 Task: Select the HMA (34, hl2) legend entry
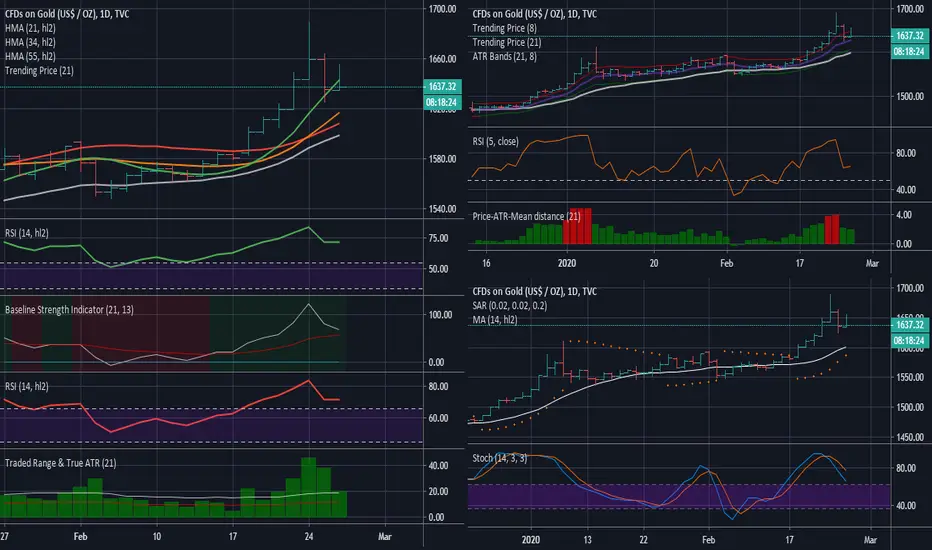click(x=30, y=42)
